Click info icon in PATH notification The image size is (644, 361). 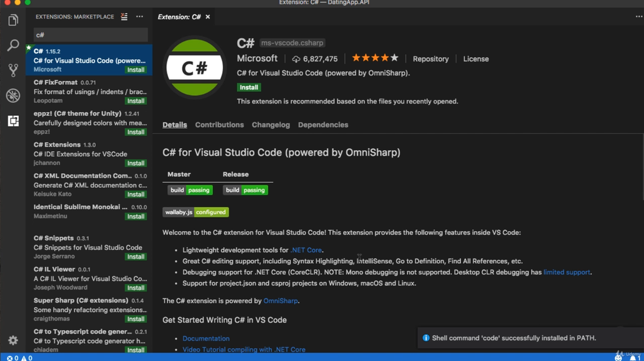[x=426, y=338]
